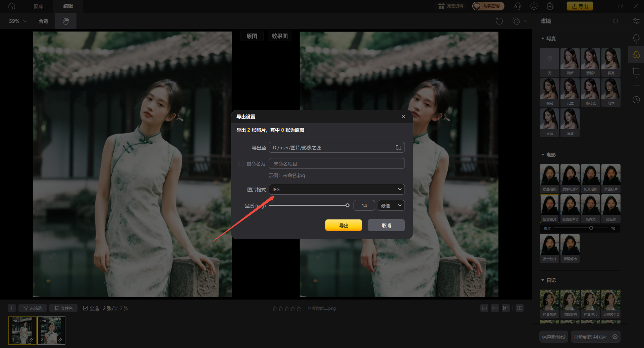Open the history clock panel icon

[636, 100]
